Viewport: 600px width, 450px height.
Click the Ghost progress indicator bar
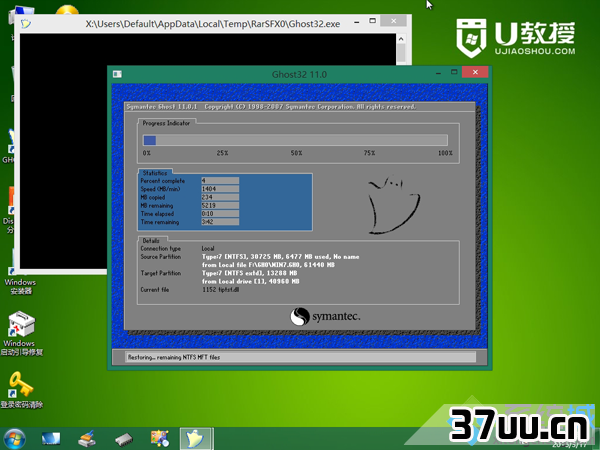pos(295,140)
